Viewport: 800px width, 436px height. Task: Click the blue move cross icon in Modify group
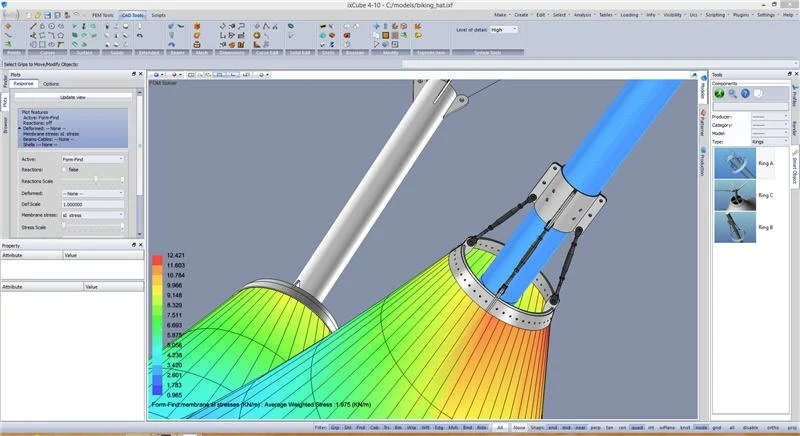[x=376, y=26]
